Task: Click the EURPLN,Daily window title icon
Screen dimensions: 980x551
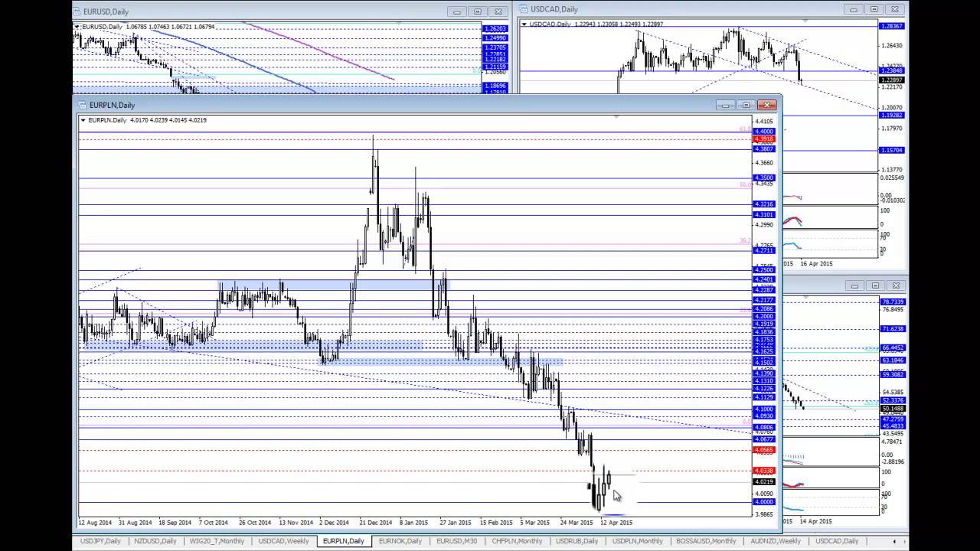Action: pos(82,105)
